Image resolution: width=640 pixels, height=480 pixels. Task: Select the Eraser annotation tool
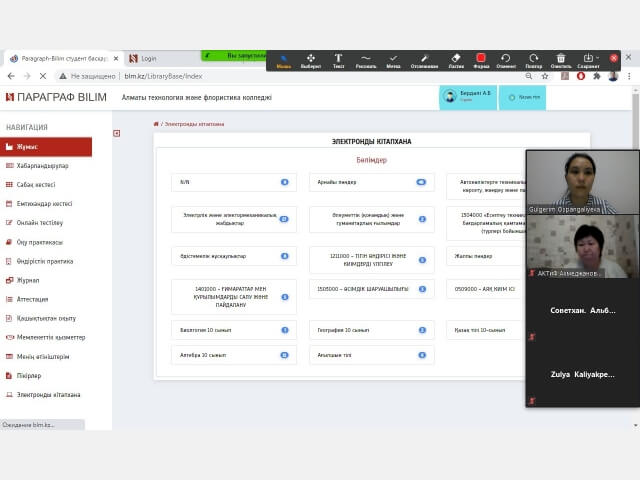point(456,61)
